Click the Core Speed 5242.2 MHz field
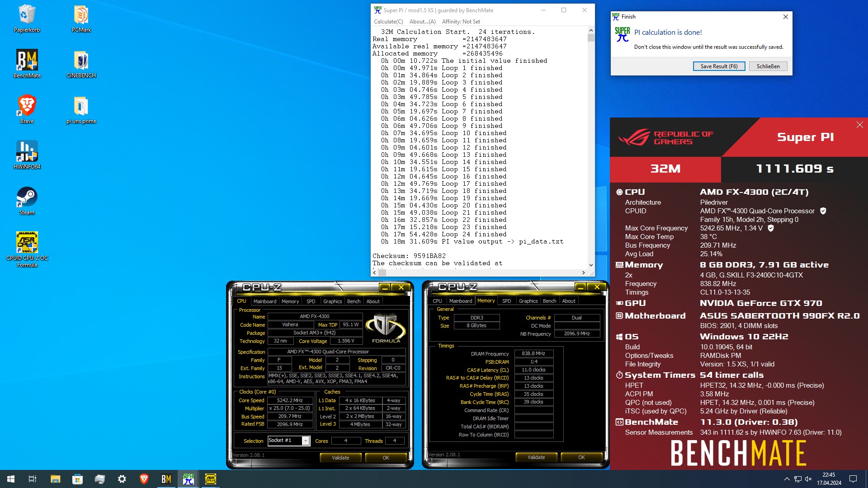This screenshot has width=868, height=488. point(290,400)
